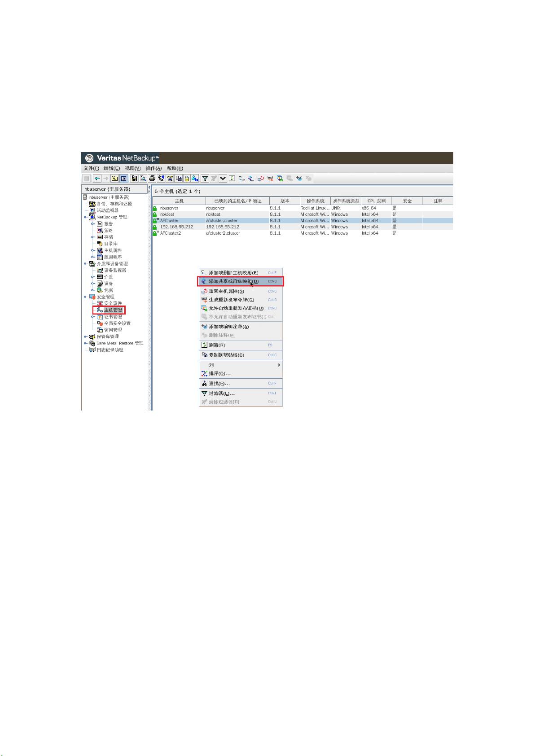Click the print preview toolbar icon

click(x=143, y=178)
